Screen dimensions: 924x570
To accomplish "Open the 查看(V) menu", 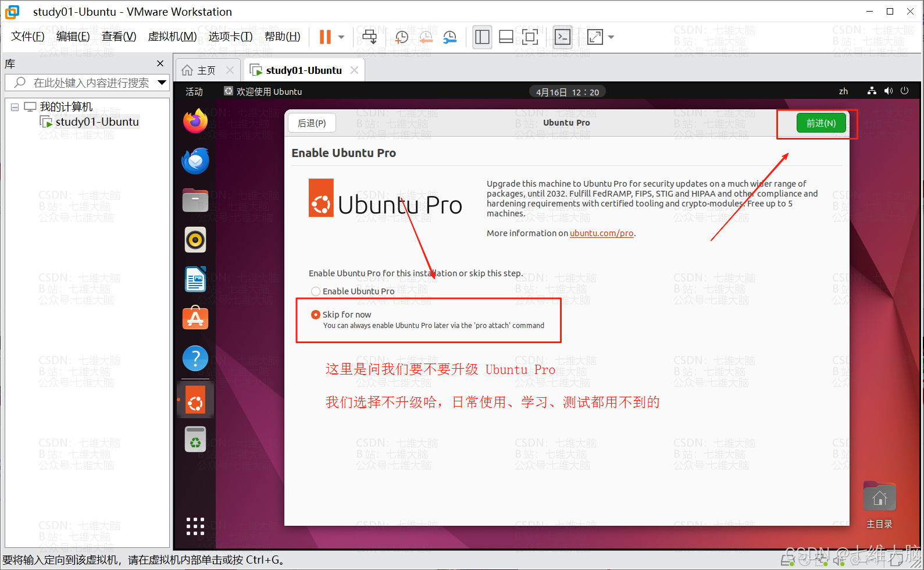I will [x=119, y=37].
